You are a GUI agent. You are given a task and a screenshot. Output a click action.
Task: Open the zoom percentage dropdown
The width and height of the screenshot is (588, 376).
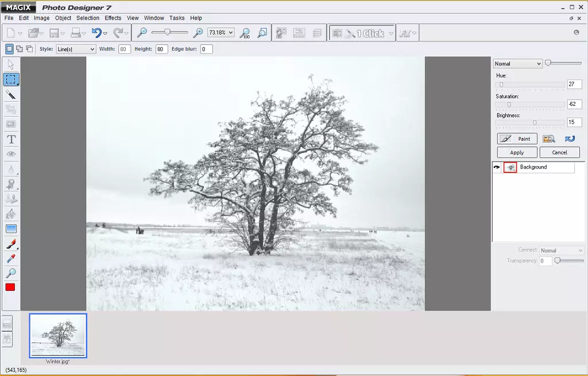point(221,33)
